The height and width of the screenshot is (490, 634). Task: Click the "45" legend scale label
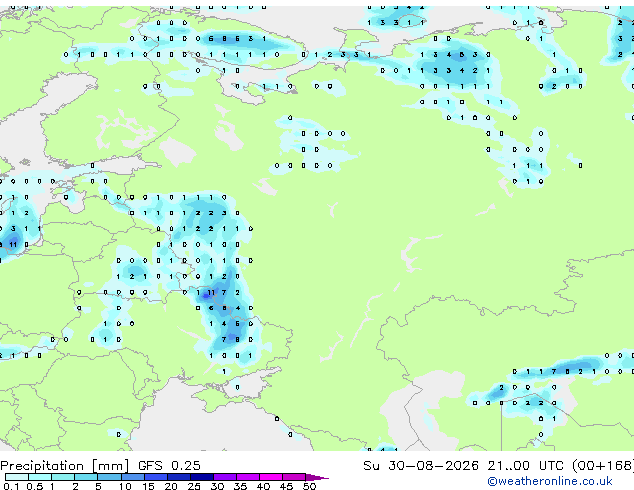pyautogui.click(x=286, y=486)
